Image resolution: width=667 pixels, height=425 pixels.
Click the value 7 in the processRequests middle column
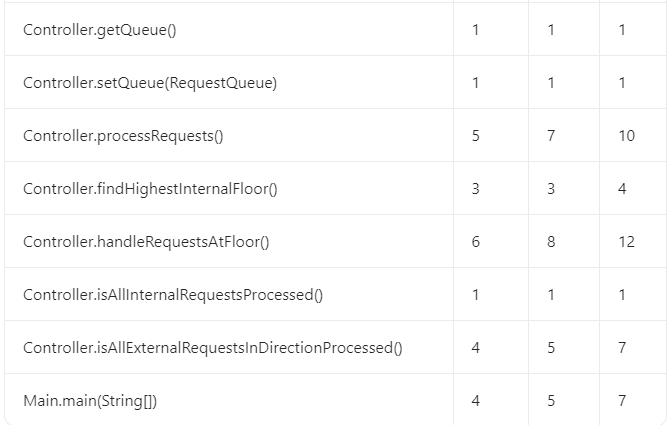[551, 136]
